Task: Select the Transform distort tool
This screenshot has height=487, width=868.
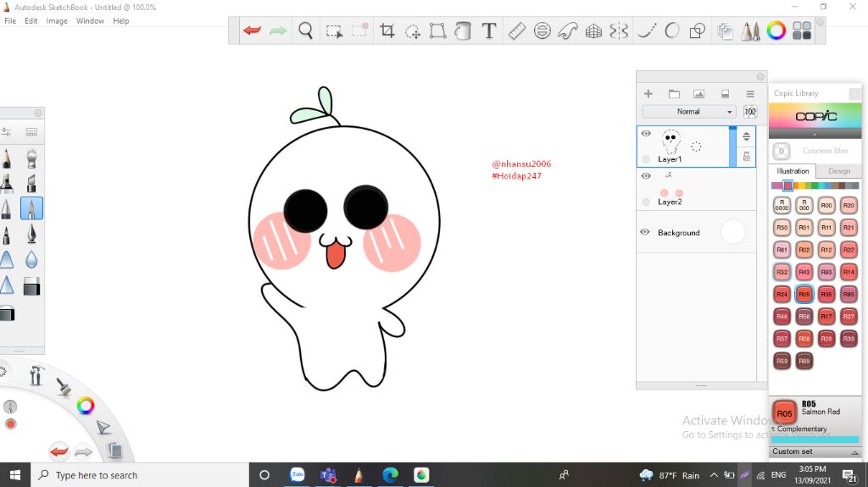Action: pyautogui.click(x=438, y=30)
